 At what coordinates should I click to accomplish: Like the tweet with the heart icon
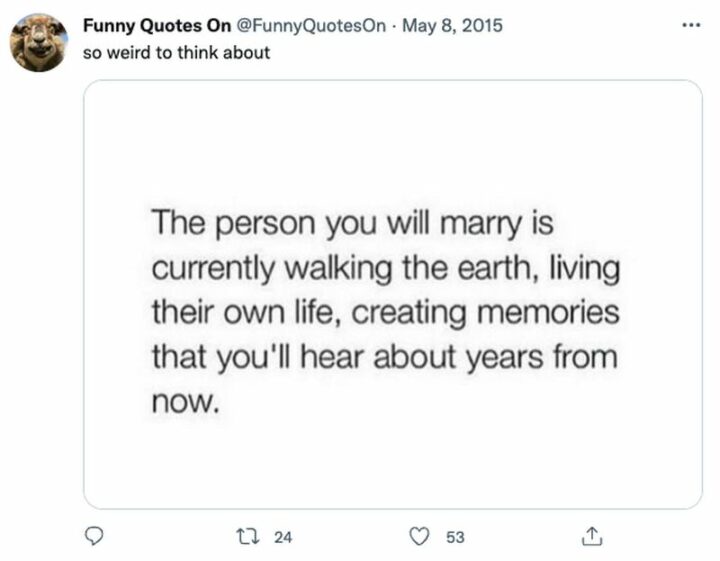pos(421,537)
